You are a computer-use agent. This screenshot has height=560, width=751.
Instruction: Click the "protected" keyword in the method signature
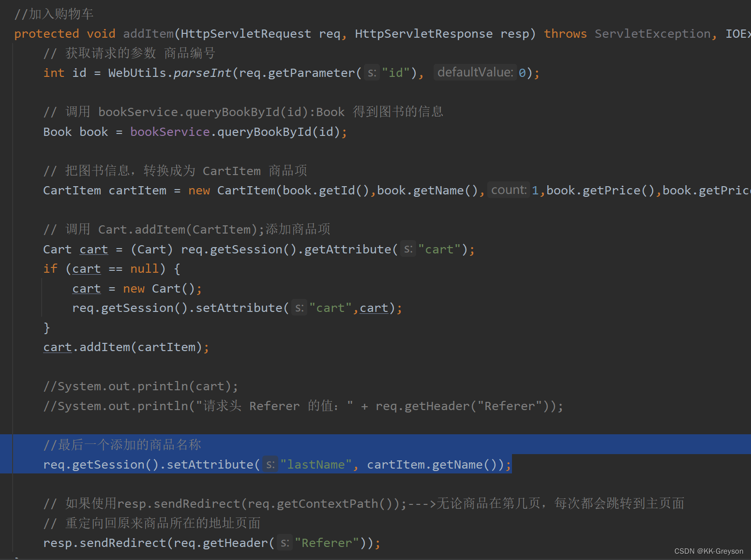[x=46, y=34]
